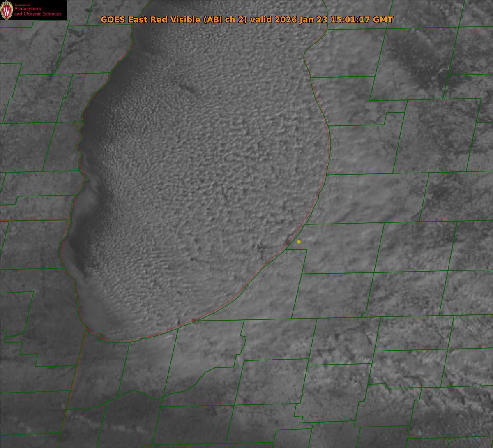493x448 pixels.
Task: Click the UW Atmospheric and Oceanic Sciences logo
Action: tap(33, 10)
